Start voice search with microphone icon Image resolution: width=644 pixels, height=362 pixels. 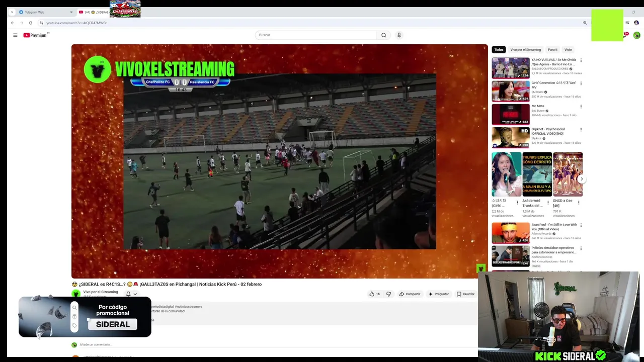tap(399, 35)
